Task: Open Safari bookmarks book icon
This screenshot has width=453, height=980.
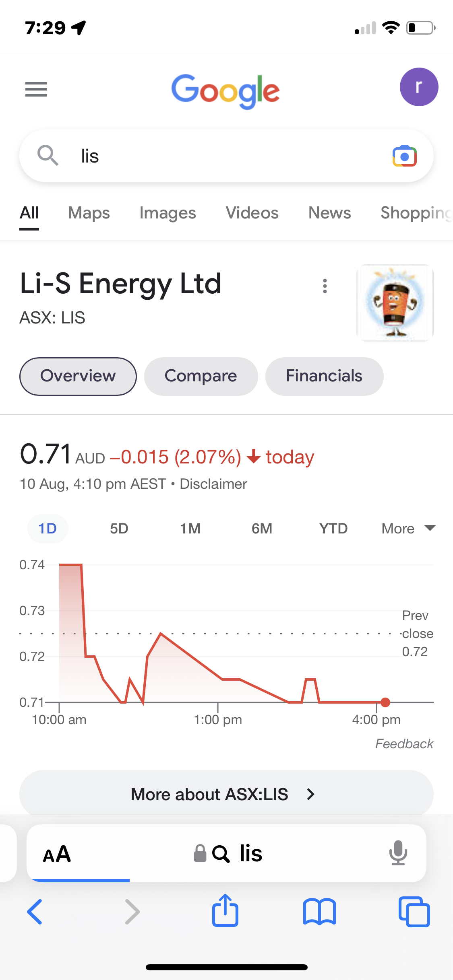Action: (319, 912)
